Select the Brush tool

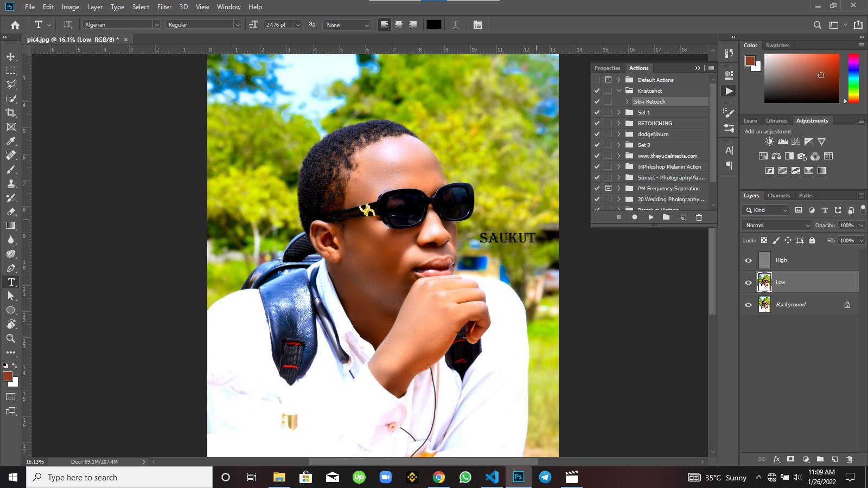click(x=11, y=169)
